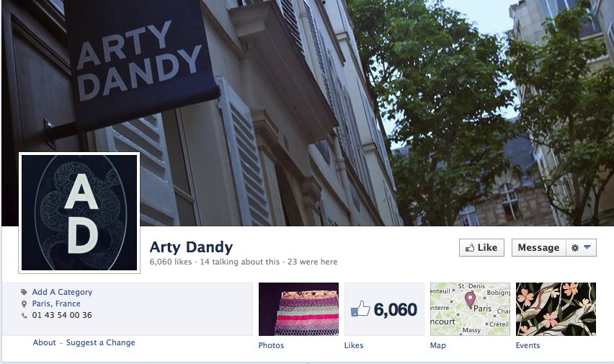Viewport: 614px width, 364px height.
Task: Click the red map marker pin on Paris
Action: [x=470, y=300]
